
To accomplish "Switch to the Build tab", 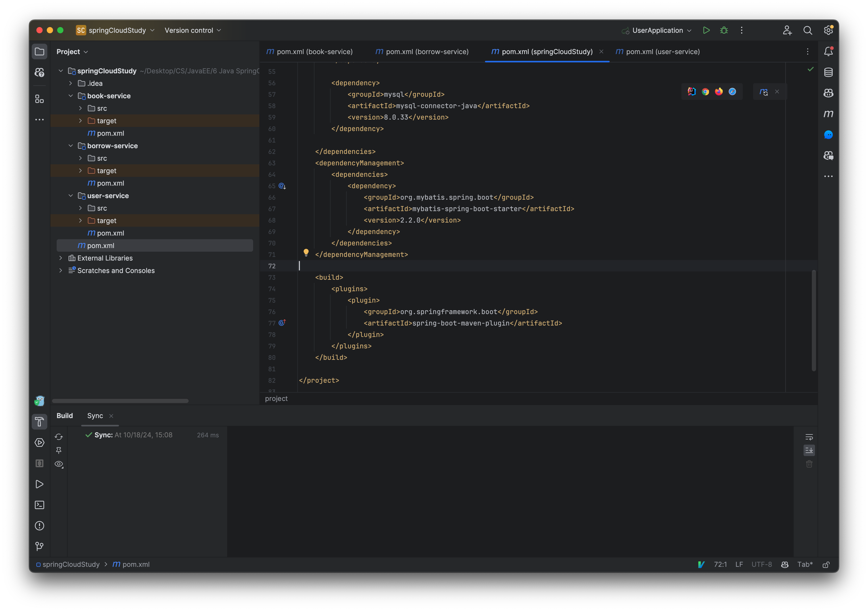I will pyautogui.click(x=65, y=415).
